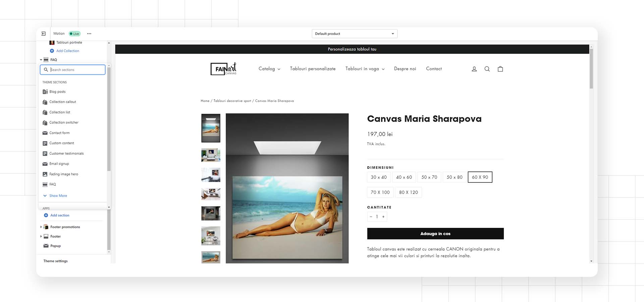Select the Email signup envelope icon
Viewport: 644px width, 302px height.
(x=45, y=164)
